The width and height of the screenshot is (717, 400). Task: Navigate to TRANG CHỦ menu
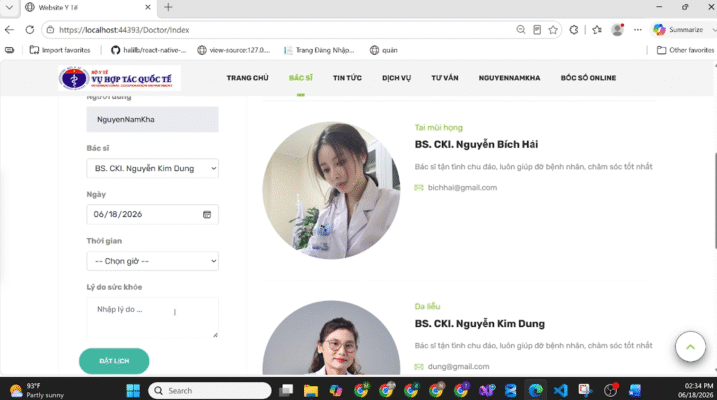tap(247, 78)
